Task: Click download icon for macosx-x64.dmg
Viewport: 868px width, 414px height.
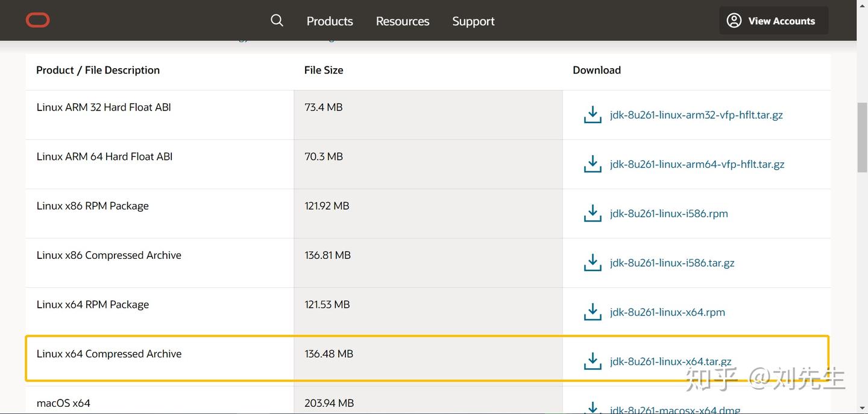Action: [x=593, y=409]
